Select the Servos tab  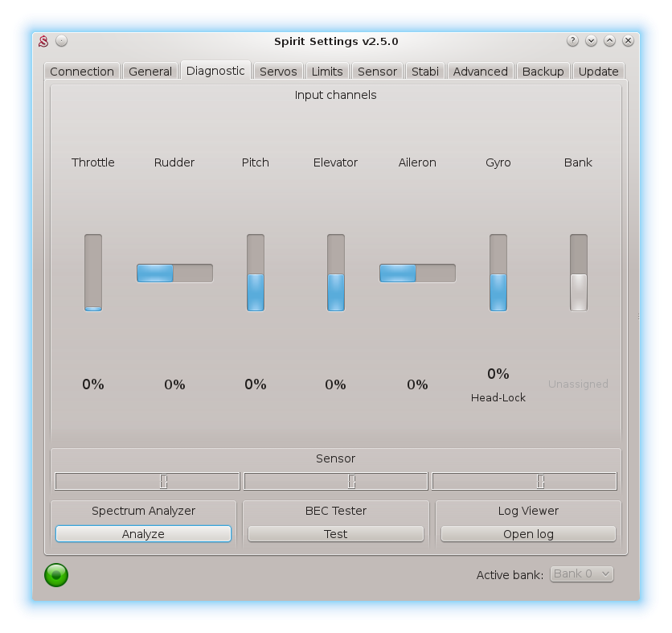(x=278, y=72)
